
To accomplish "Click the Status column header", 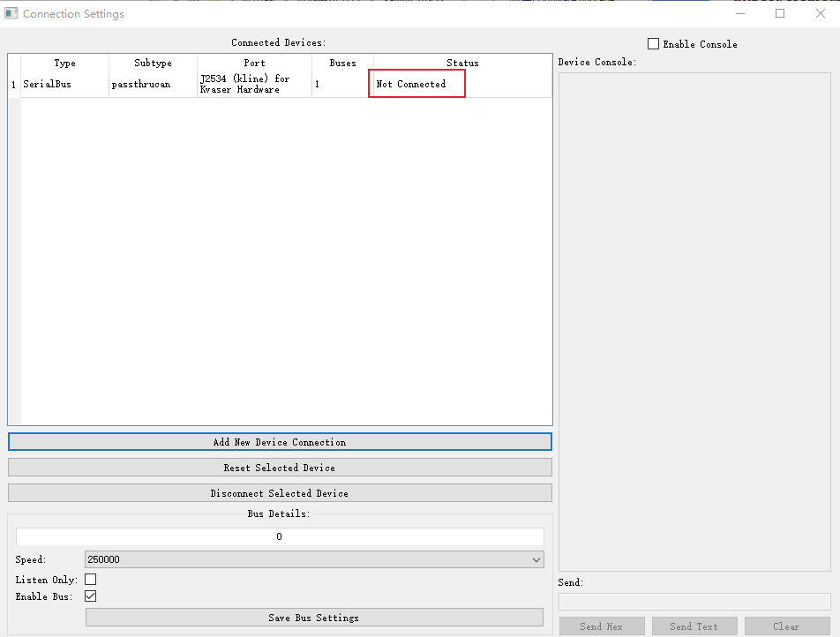I will 463,63.
